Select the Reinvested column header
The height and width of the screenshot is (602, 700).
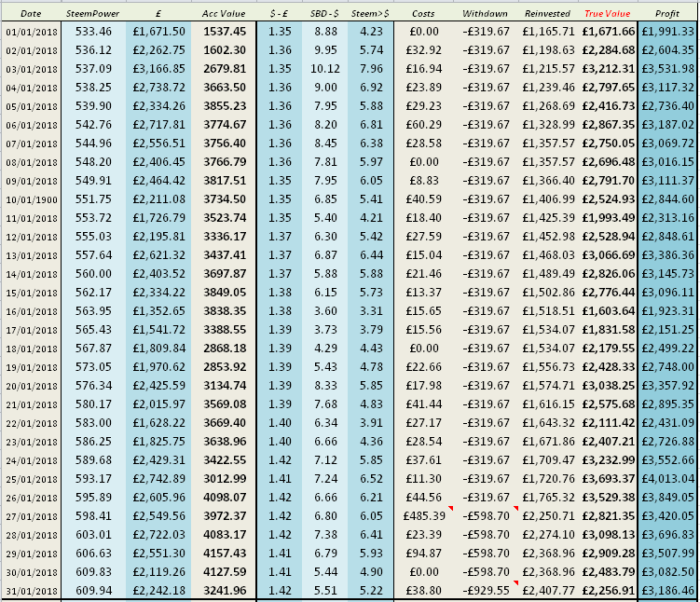tap(547, 14)
